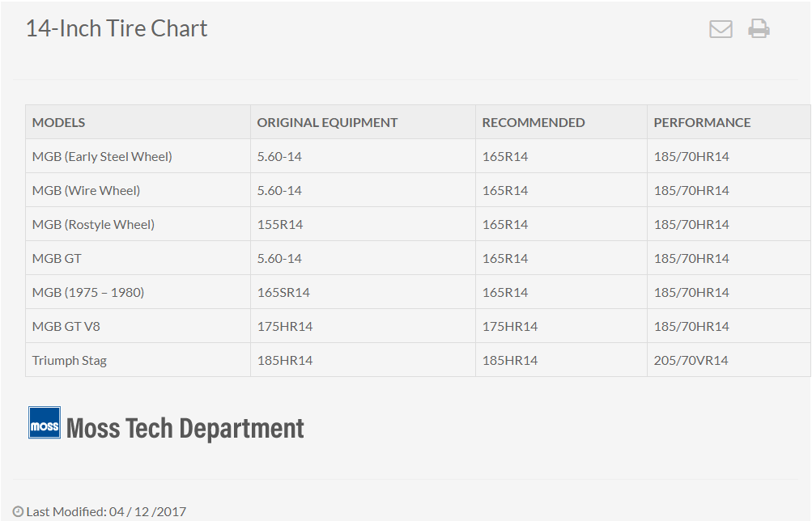This screenshot has height=521, width=812.
Task: Select the MGB (1975 – 1980) cell
Action: [x=138, y=292]
